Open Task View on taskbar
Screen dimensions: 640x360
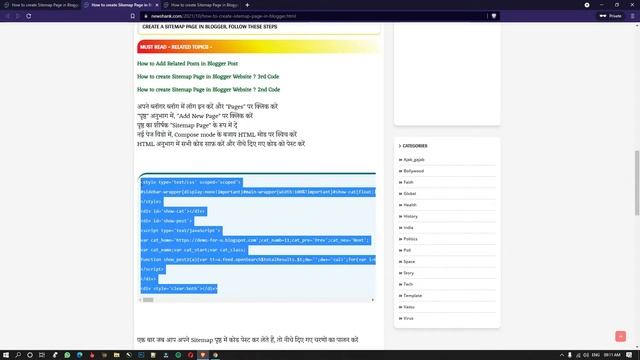tap(42, 355)
